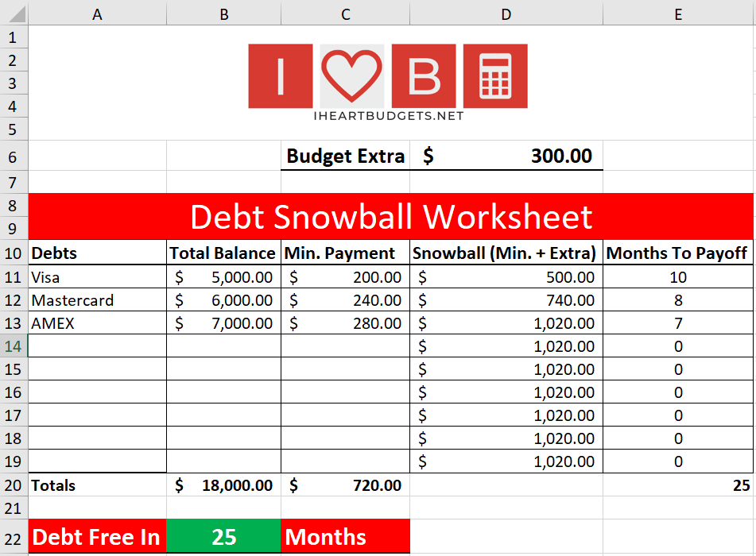Click the green cell showing 25
The height and width of the screenshot is (556, 756).
[224, 537]
